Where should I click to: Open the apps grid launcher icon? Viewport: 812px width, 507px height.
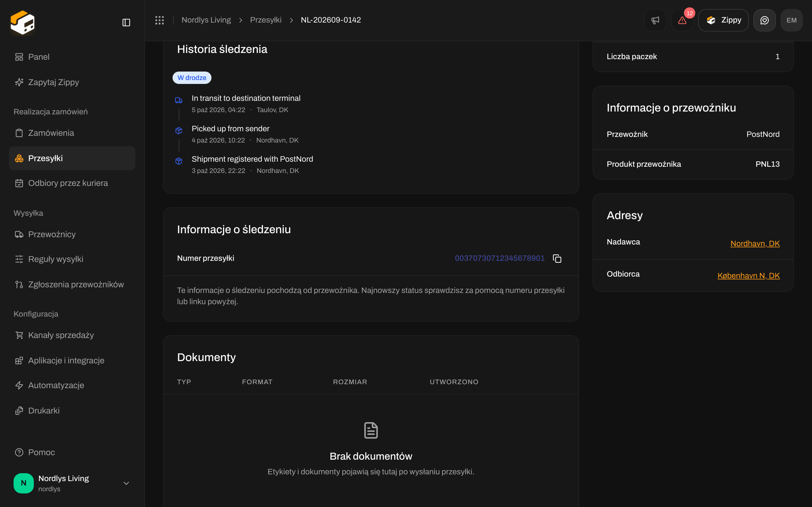pyautogui.click(x=159, y=20)
